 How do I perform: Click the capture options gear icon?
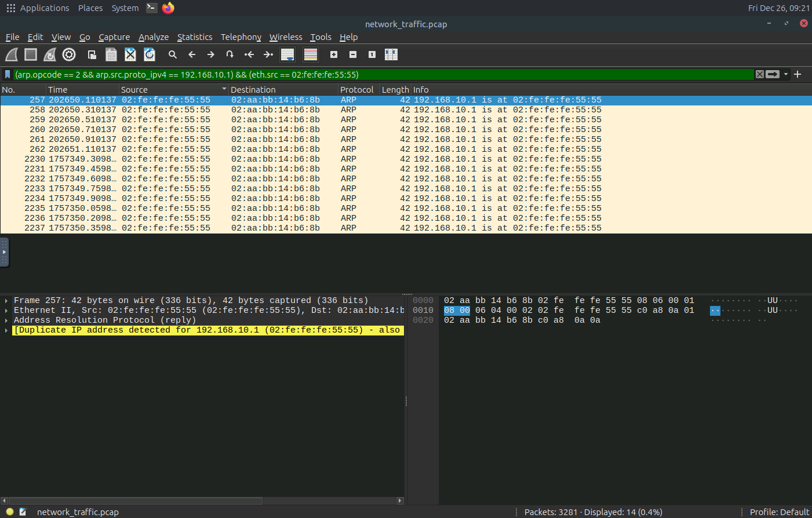click(x=69, y=54)
